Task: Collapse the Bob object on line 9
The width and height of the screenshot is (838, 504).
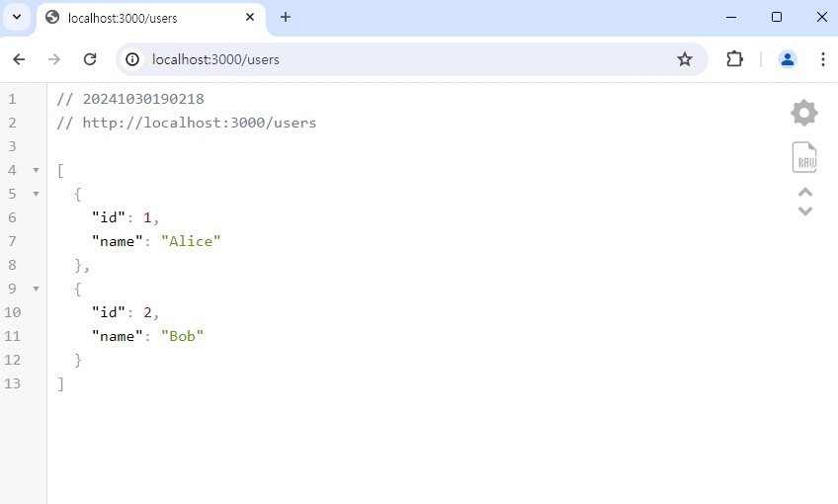Action: (x=36, y=289)
